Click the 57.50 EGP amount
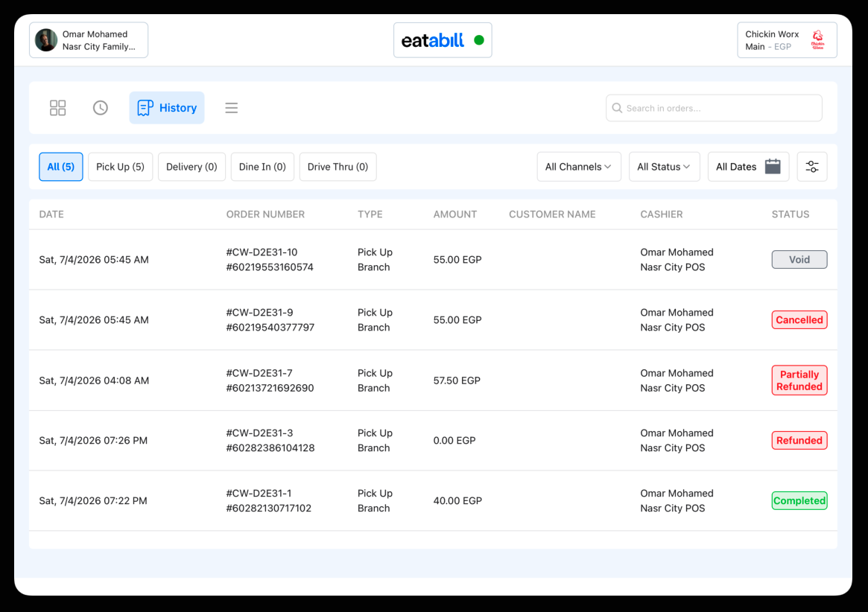The width and height of the screenshot is (868, 612). tap(457, 380)
